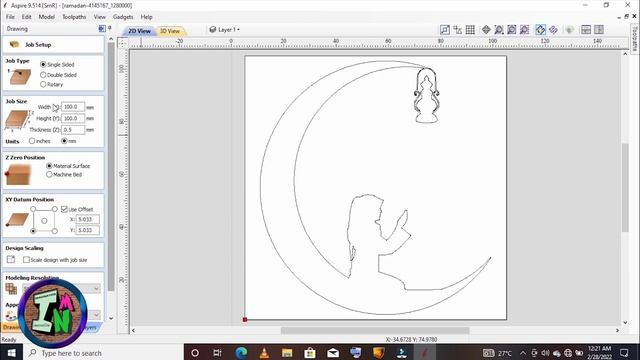
Task: Set units to inches
Action: (x=32, y=141)
